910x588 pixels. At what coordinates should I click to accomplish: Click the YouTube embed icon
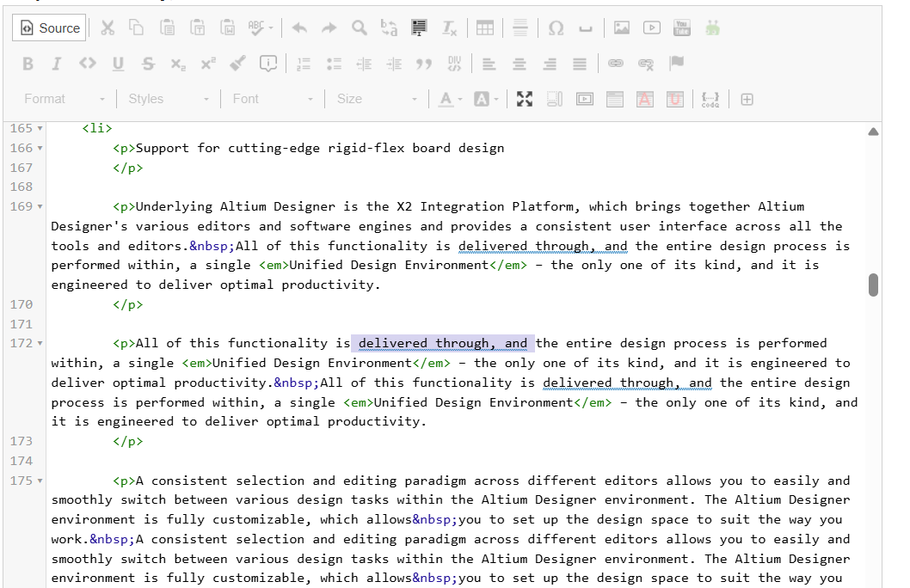[682, 28]
